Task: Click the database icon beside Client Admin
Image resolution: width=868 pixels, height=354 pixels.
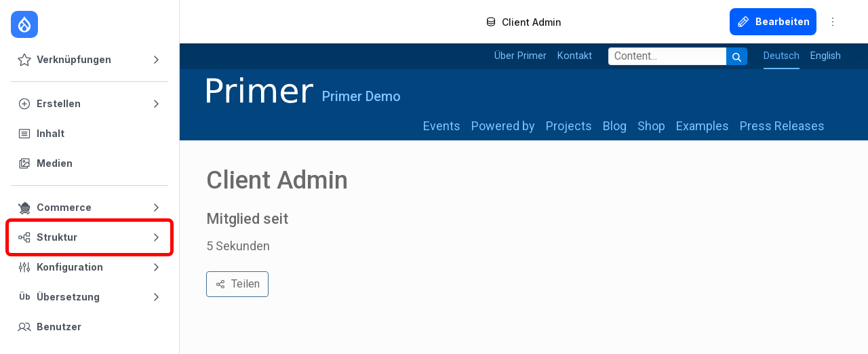Action: tap(491, 22)
